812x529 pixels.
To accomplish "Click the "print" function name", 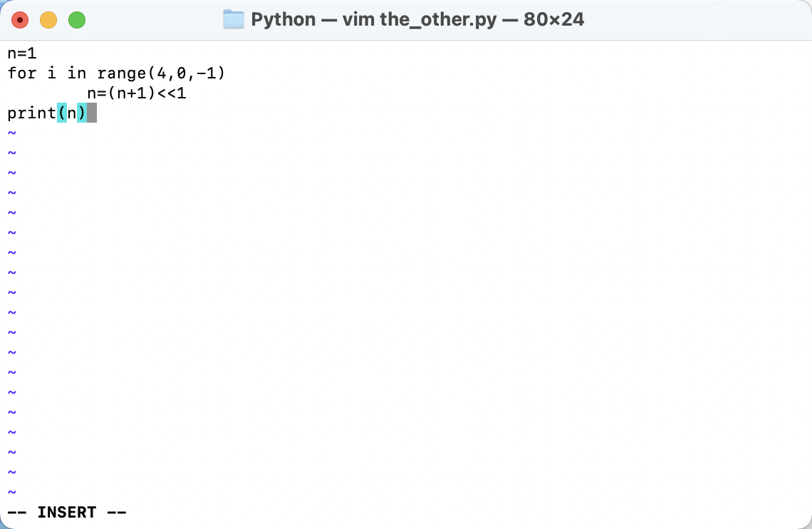I will 32,113.
